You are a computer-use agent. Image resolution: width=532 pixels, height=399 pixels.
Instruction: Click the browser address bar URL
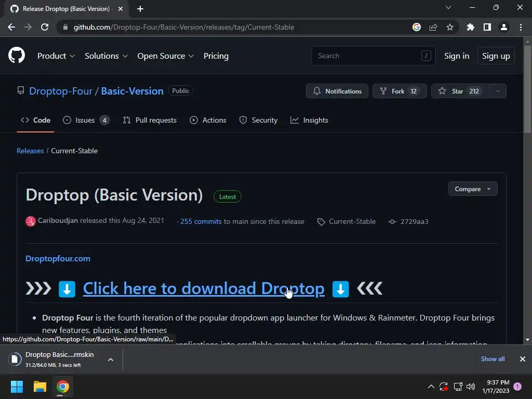pyautogui.click(x=184, y=27)
